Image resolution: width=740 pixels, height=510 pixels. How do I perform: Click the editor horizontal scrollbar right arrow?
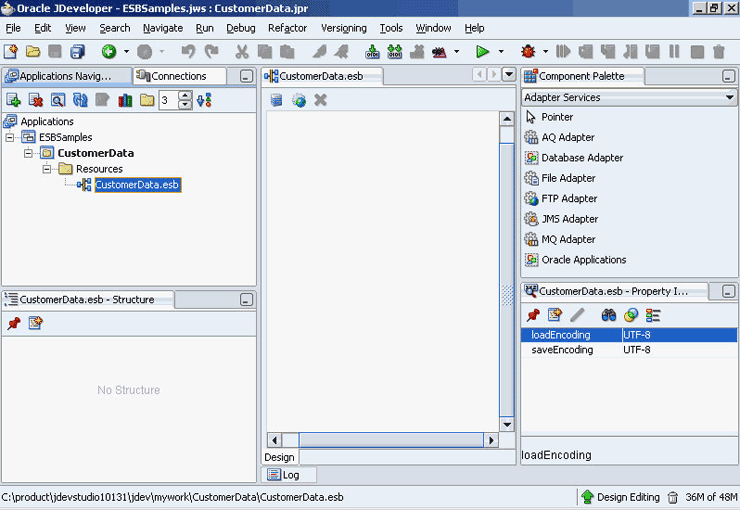click(x=491, y=440)
